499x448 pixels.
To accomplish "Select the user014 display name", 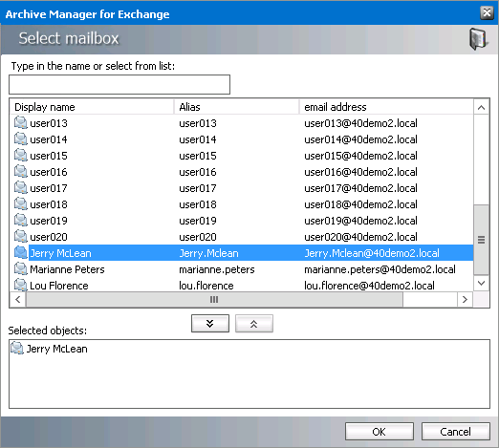I will coord(49,139).
